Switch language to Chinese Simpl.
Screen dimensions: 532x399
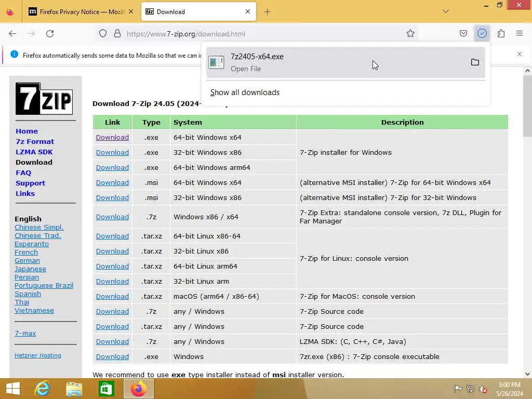pos(39,228)
